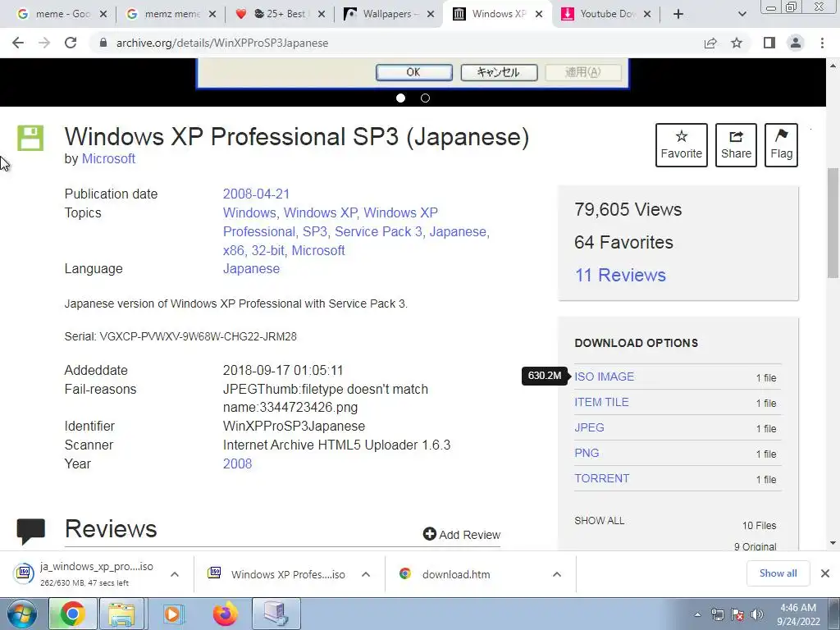
Task: Select the first carousel dot
Action: pos(400,98)
